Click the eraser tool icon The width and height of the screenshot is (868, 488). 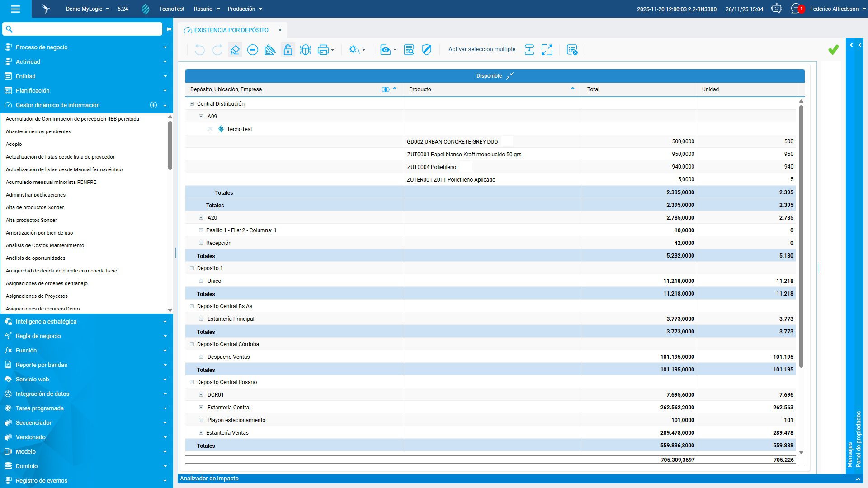coord(235,50)
